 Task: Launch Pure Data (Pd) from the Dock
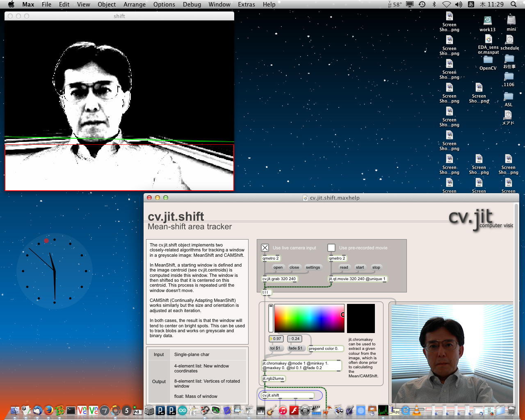(x=137, y=411)
